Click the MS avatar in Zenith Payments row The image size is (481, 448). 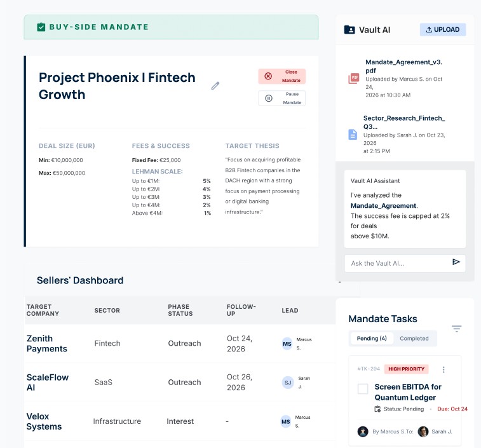287,344
